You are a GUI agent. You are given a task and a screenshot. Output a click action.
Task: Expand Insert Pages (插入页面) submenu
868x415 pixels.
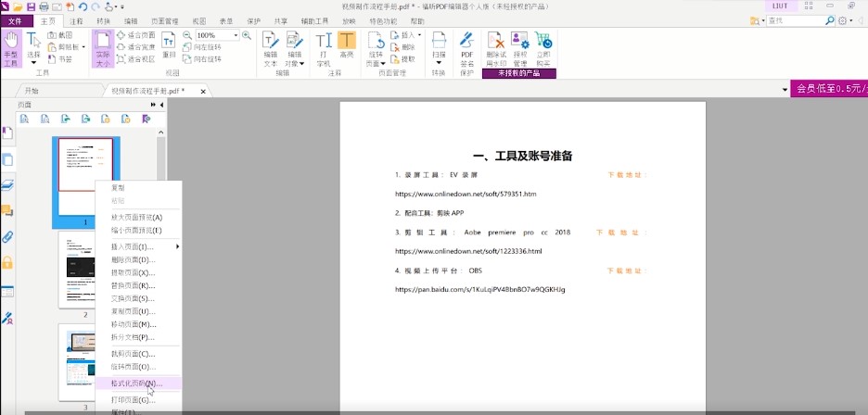tap(138, 246)
